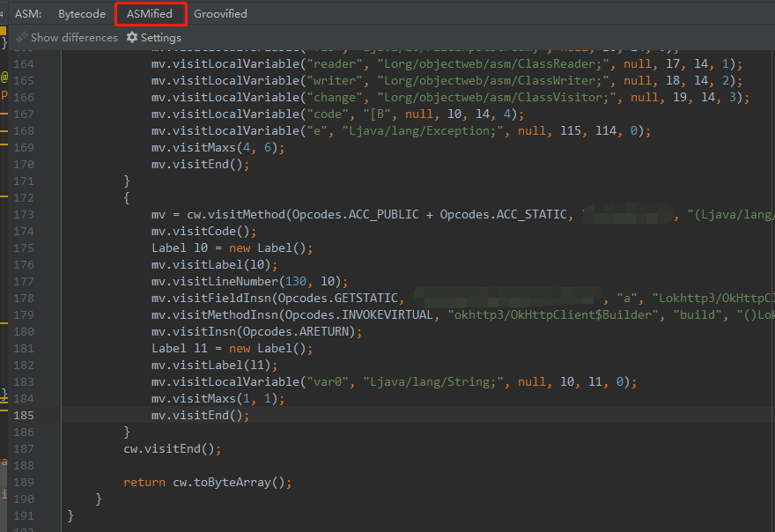The height and width of the screenshot is (532, 775).
Task: Open Settings from the ASM toolbar
Action: coord(154,38)
